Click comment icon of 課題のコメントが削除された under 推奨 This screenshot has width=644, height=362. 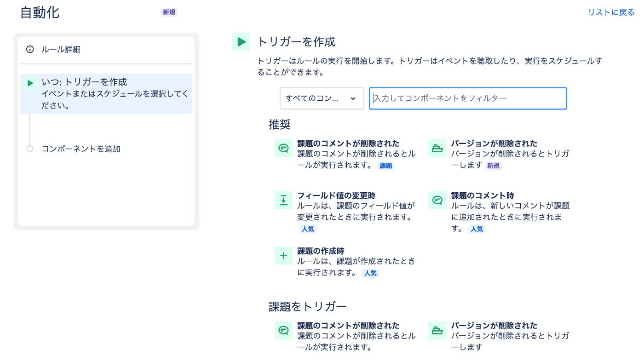click(x=283, y=148)
